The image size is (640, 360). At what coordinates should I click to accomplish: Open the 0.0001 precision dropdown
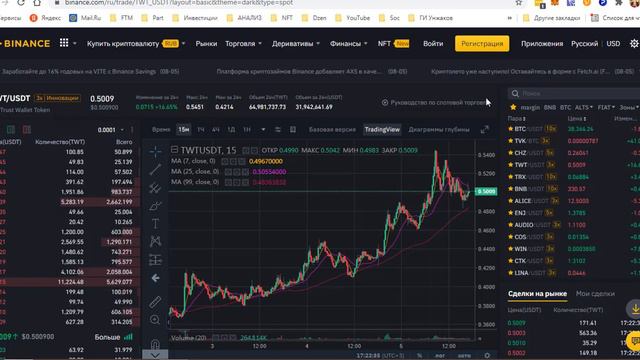tap(111, 130)
